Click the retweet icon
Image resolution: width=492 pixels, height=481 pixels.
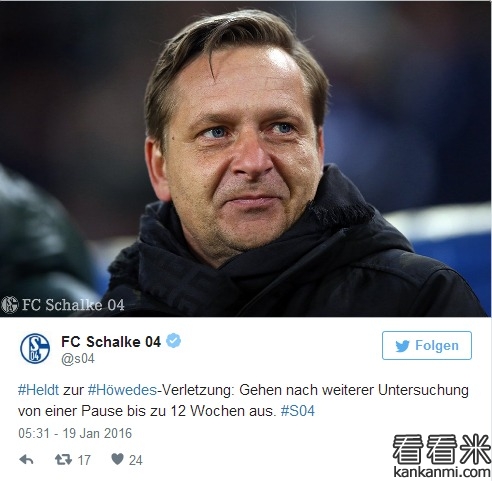click(63, 460)
